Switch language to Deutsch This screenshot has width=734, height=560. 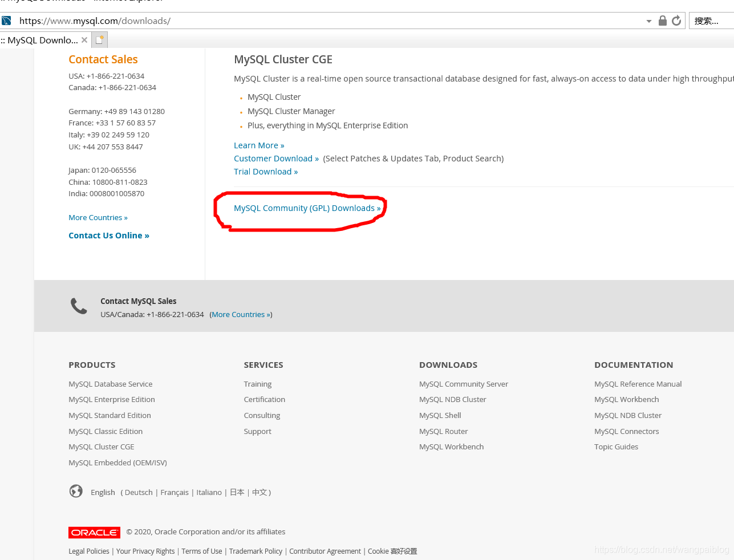coord(139,493)
